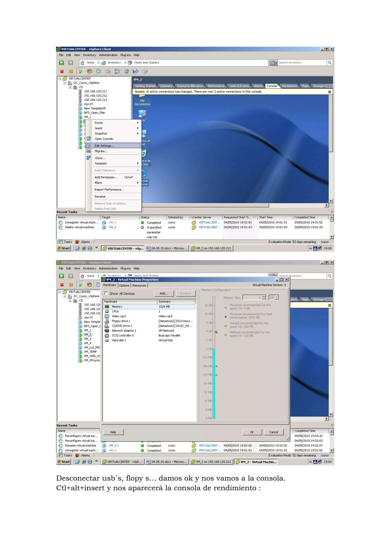Click the red error icon on the Delete virtual machine task

tap(142, 228)
